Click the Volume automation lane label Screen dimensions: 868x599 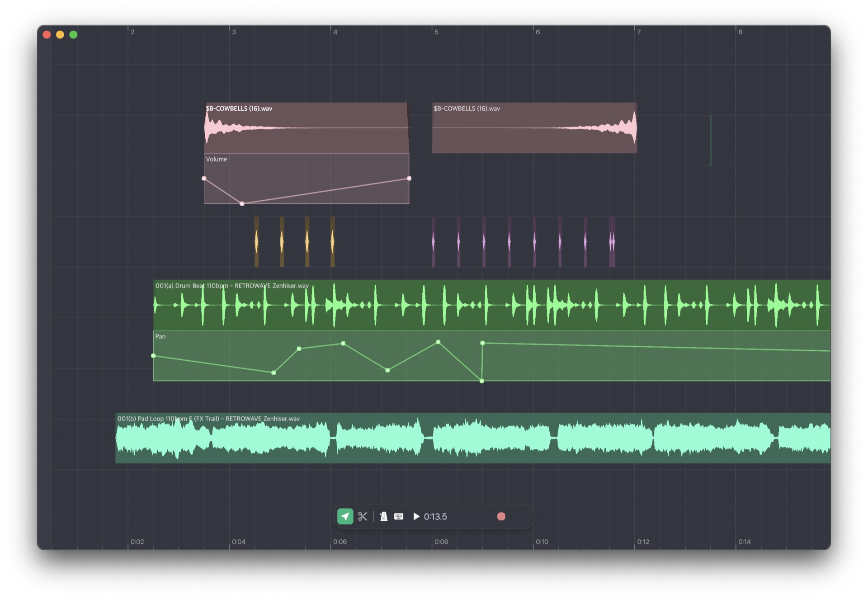(x=217, y=159)
